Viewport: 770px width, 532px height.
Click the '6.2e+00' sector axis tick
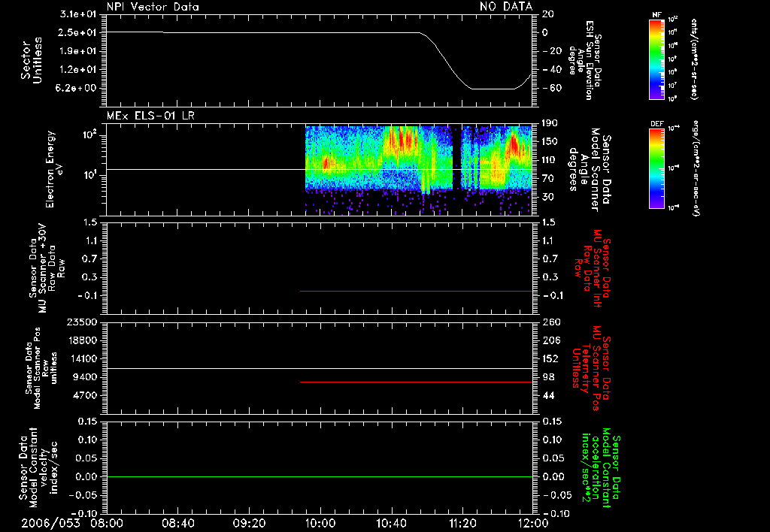77,89
